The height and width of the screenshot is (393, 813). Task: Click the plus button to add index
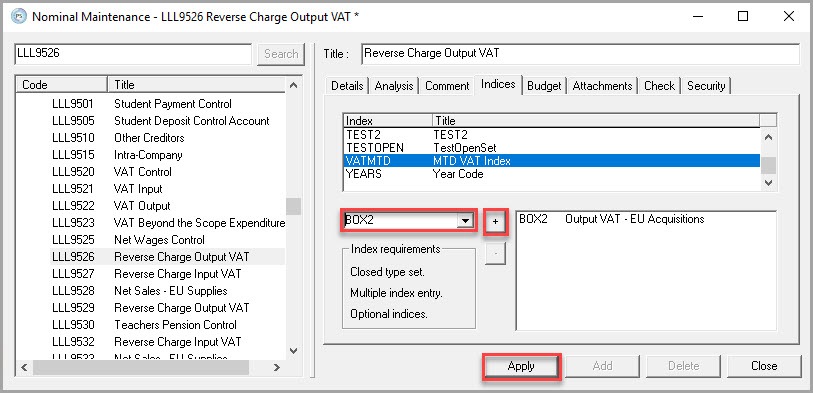click(x=495, y=222)
